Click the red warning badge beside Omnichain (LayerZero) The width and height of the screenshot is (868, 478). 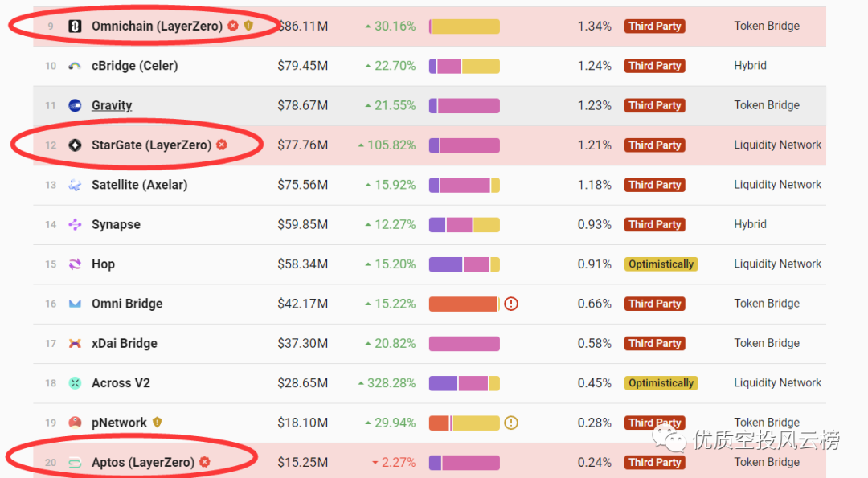pos(233,26)
